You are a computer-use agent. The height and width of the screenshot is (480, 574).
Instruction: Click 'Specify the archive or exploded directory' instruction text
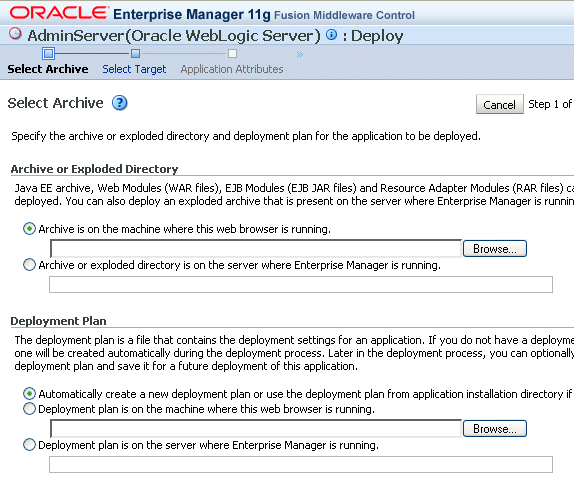(246, 136)
